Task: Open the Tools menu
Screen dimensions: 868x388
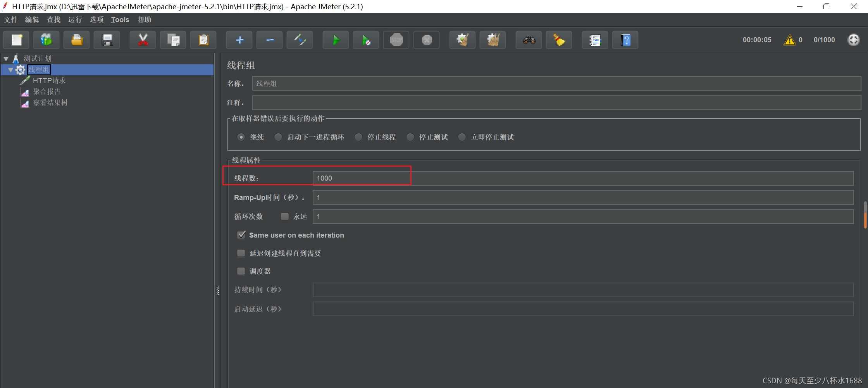Action: pyautogui.click(x=119, y=19)
